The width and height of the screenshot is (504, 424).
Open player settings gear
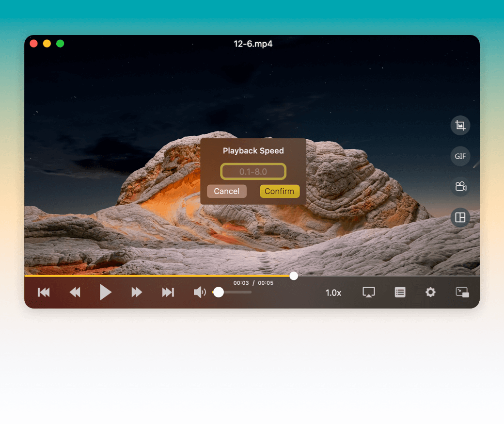coord(430,292)
